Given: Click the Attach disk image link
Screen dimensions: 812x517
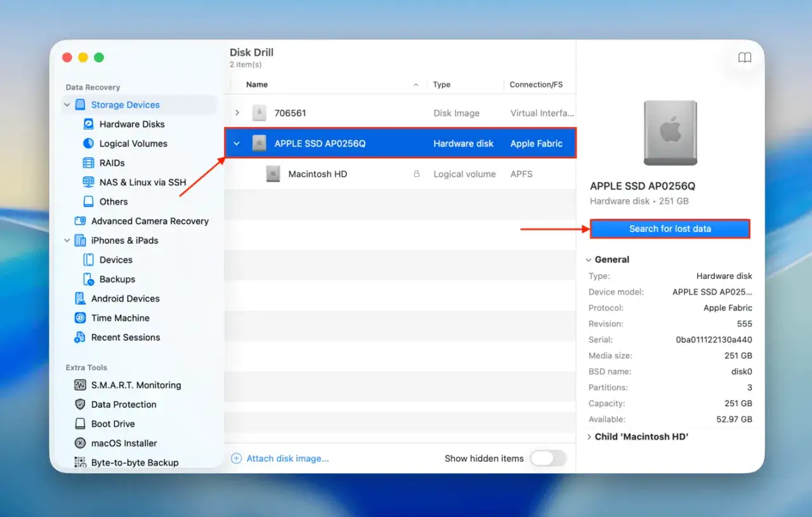Looking at the screenshot, I should point(287,458).
